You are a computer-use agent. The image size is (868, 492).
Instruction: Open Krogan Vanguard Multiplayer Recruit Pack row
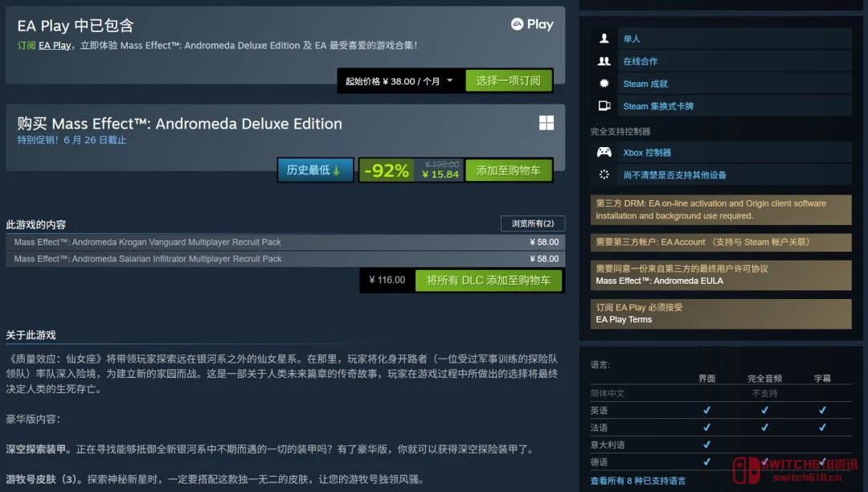(x=285, y=243)
